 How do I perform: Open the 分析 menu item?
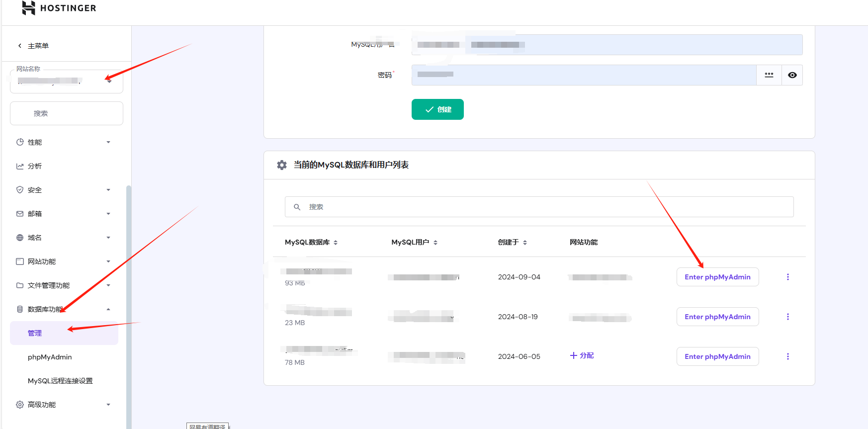[35, 166]
